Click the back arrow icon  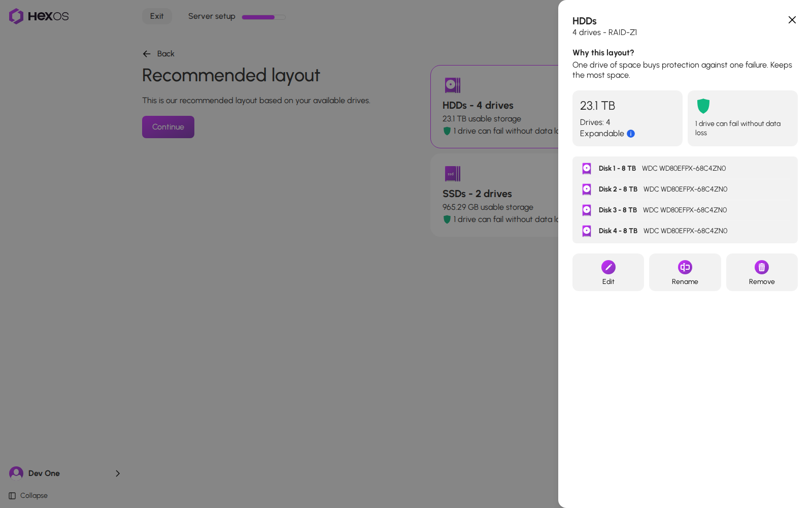pyautogui.click(x=147, y=54)
